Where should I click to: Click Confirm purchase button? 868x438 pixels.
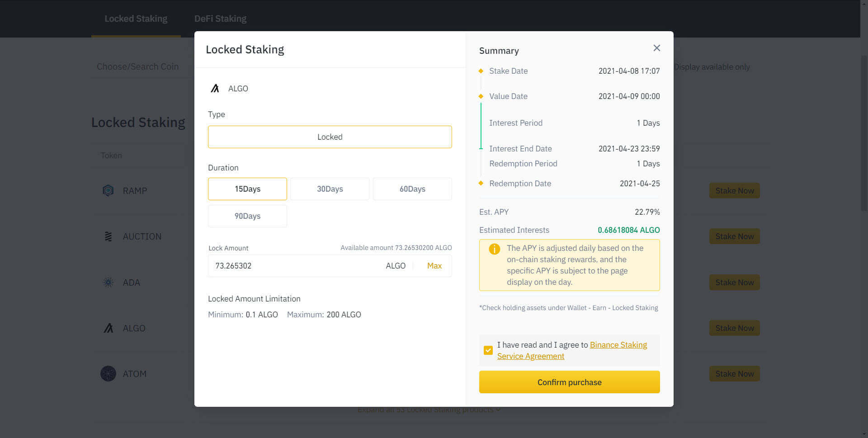569,382
